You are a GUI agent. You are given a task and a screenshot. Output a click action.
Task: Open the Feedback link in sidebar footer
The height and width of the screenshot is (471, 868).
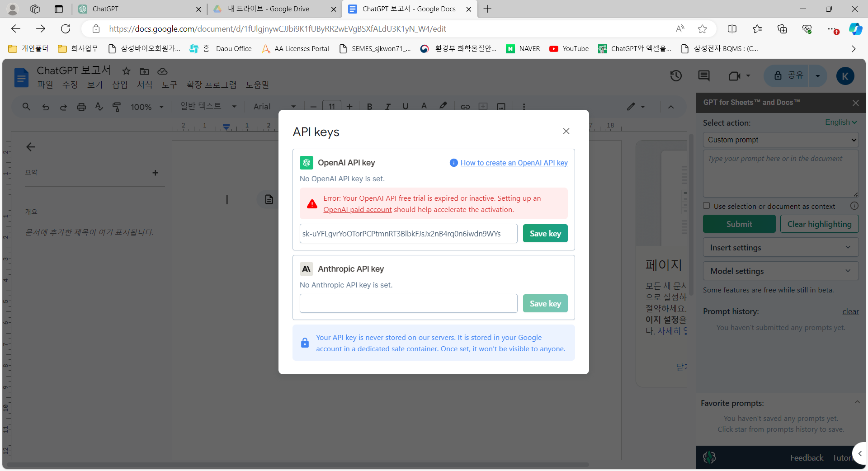coord(807,458)
